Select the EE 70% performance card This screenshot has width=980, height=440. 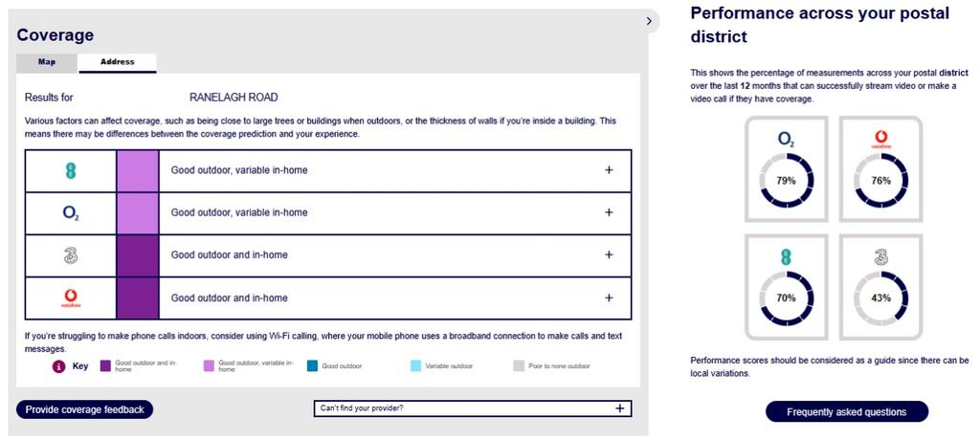pos(786,287)
